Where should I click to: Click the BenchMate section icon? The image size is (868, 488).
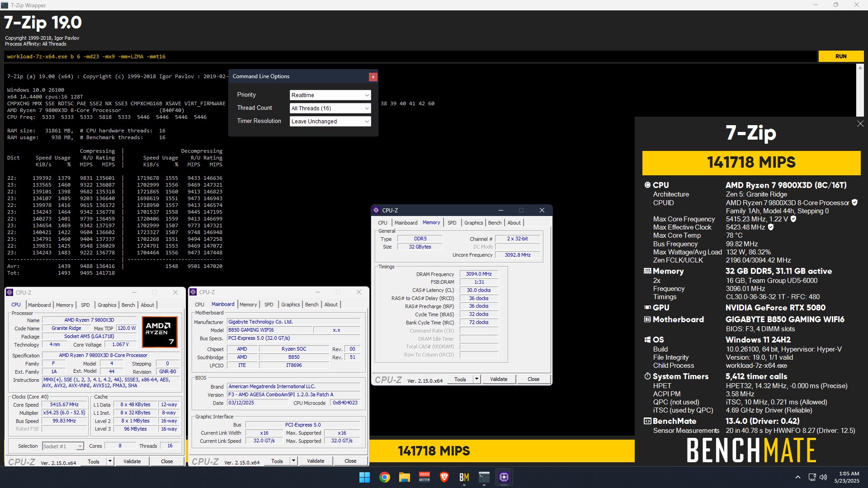click(x=647, y=421)
